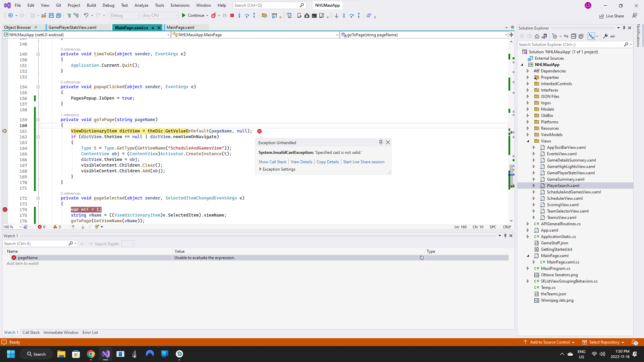
Task: Click the Show Call Stack link
Action: (272, 162)
